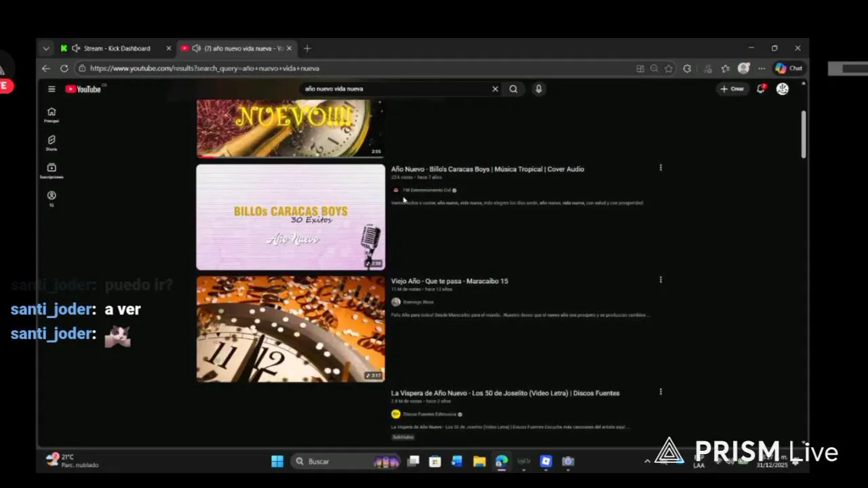868x488 pixels.
Task: Click the Crear button
Action: [732, 89]
